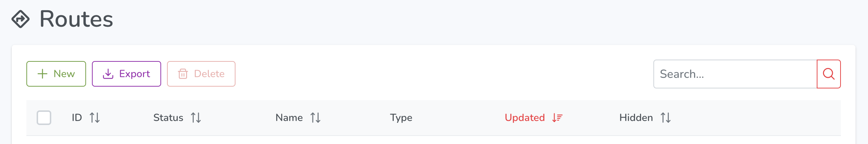Click the Type column header
Image resolution: width=868 pixels, height=144 pixels.
tap(401, 118)
